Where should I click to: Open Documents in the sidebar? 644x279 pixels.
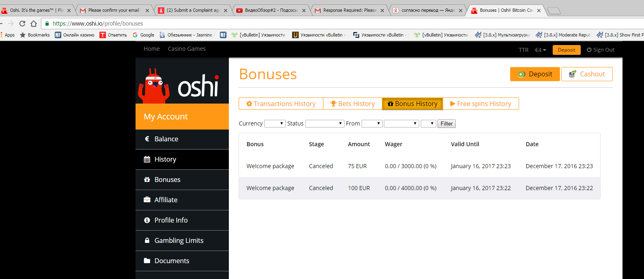[182, 261]
